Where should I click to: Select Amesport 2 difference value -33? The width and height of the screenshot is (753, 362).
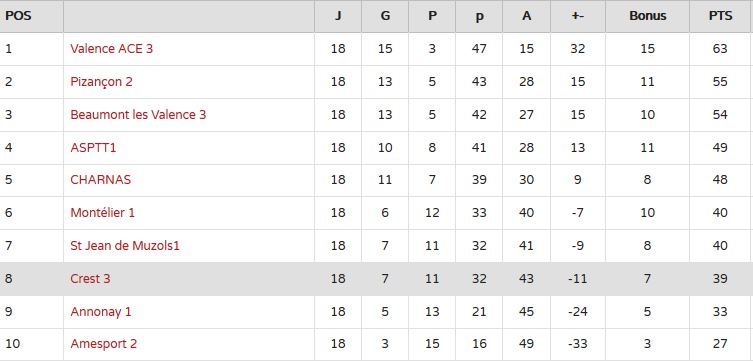[577, 344]
